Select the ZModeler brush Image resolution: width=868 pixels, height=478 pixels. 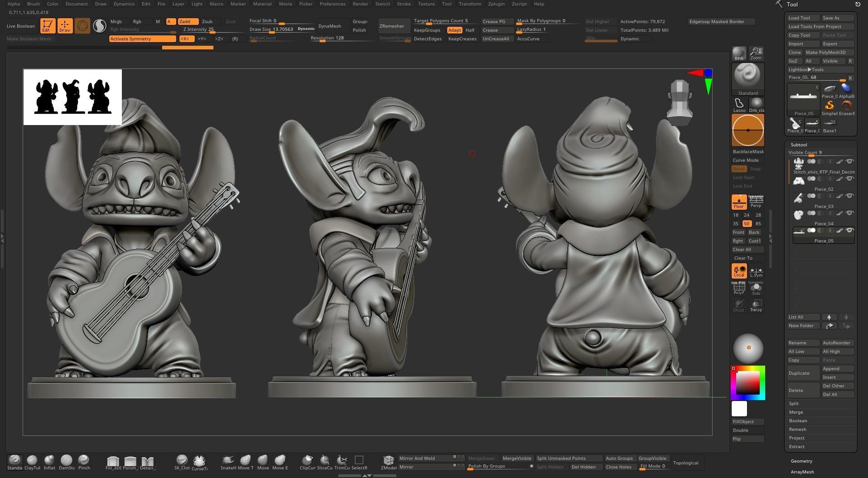tap(389, 462)
